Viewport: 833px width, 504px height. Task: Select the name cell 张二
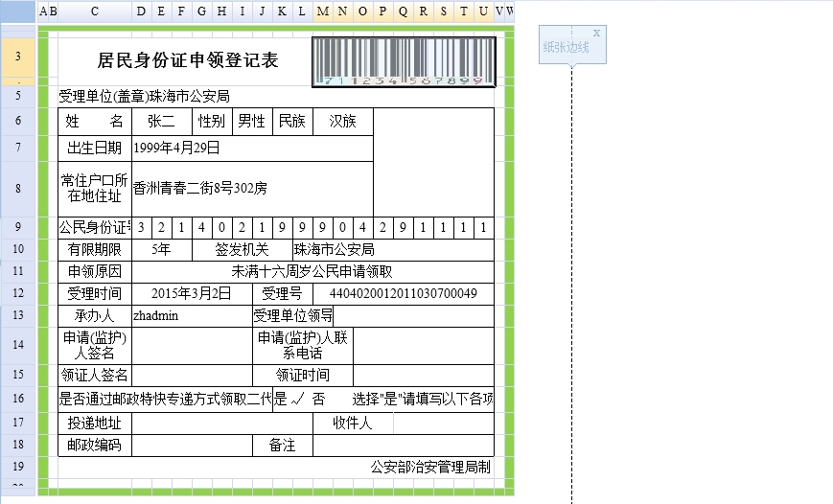(x=161, y=122)
